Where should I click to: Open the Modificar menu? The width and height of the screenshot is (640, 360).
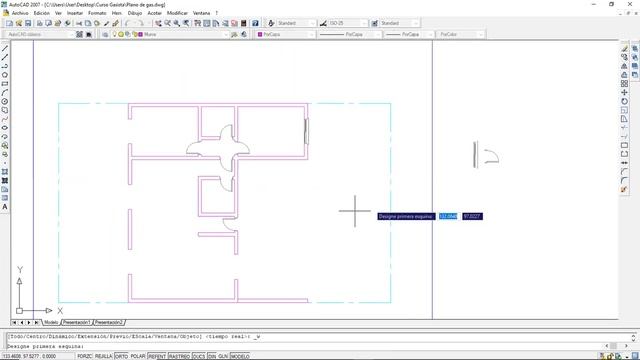tap(178, 13)
